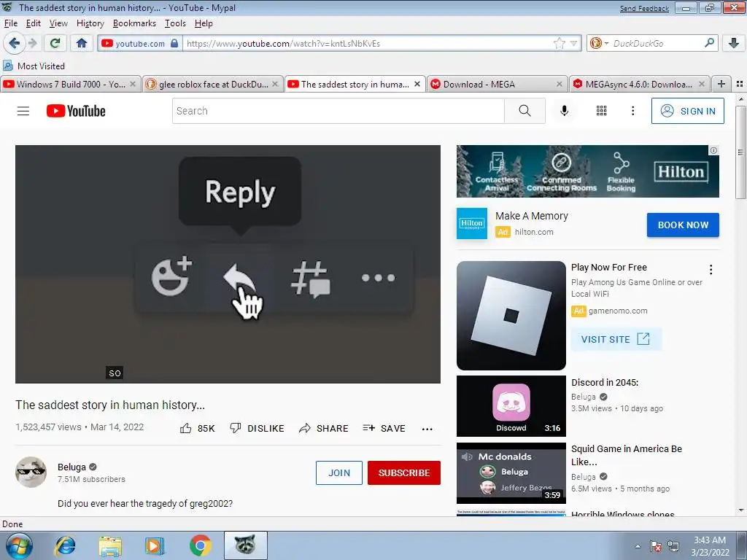
Task: Subscribe to the Beluga channel
Action: coord(404,472)
